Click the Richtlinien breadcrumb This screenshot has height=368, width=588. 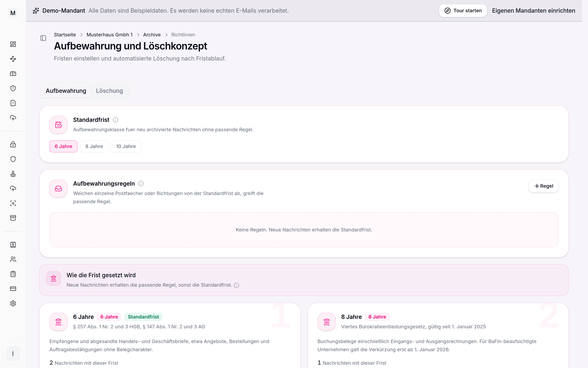183,35
